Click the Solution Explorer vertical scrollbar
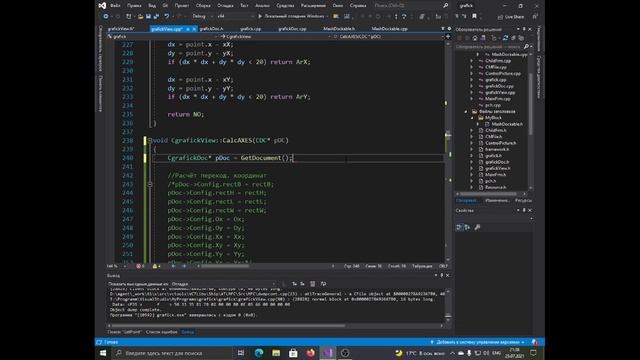 (531, 104)
